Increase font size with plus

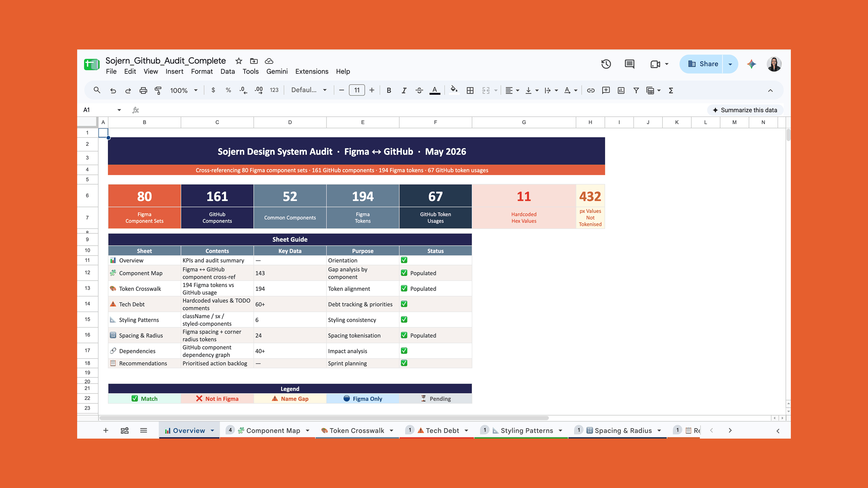point(372,90)
